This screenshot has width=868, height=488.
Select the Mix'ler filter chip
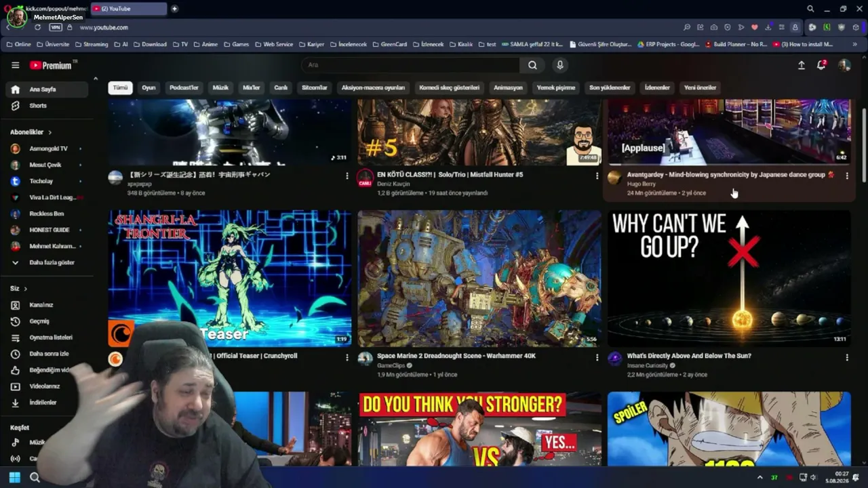click(x=252, y=87)
